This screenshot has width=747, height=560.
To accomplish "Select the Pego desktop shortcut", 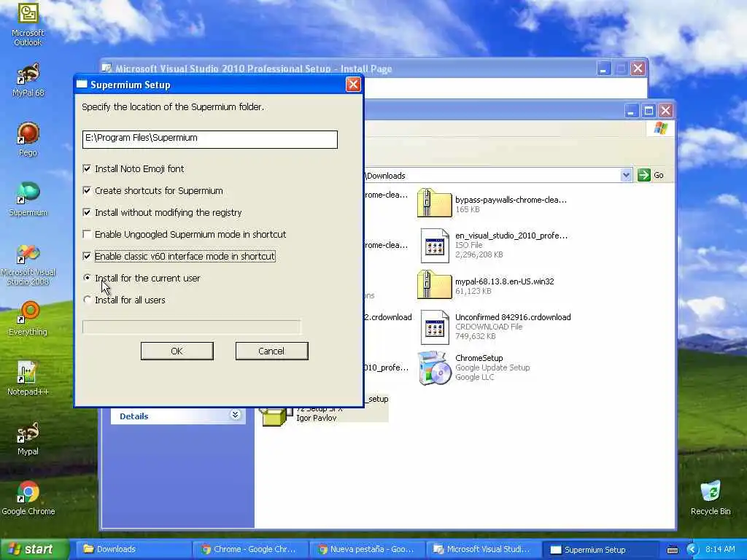I will [28, 139].
